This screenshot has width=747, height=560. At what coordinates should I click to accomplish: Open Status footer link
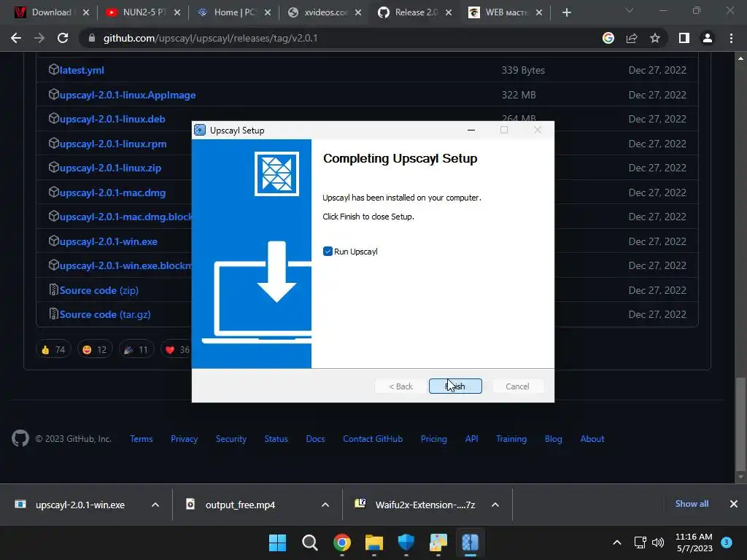pos(276,439)
